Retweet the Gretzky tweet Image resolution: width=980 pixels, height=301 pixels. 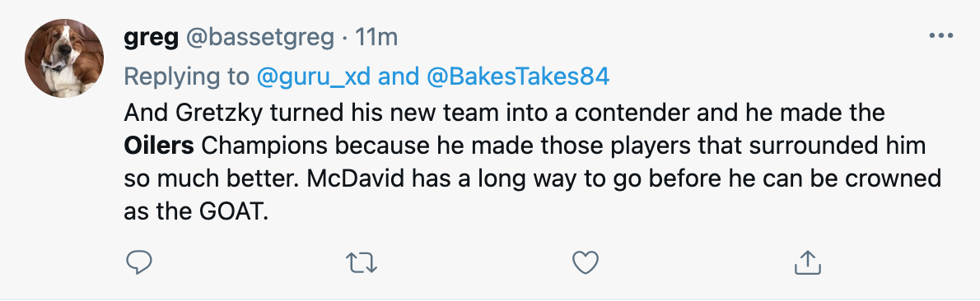[x=362, y=263]
